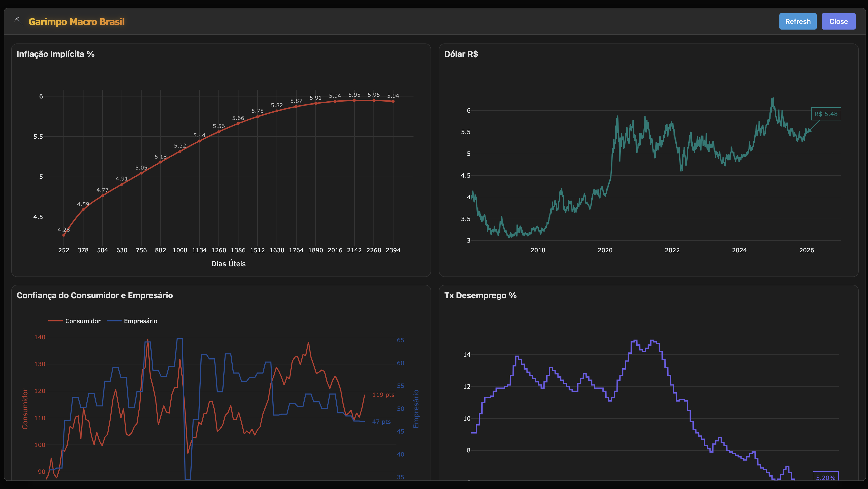
Task: Click the Dólar R$ chart title
Action: [x=461, y=54]
